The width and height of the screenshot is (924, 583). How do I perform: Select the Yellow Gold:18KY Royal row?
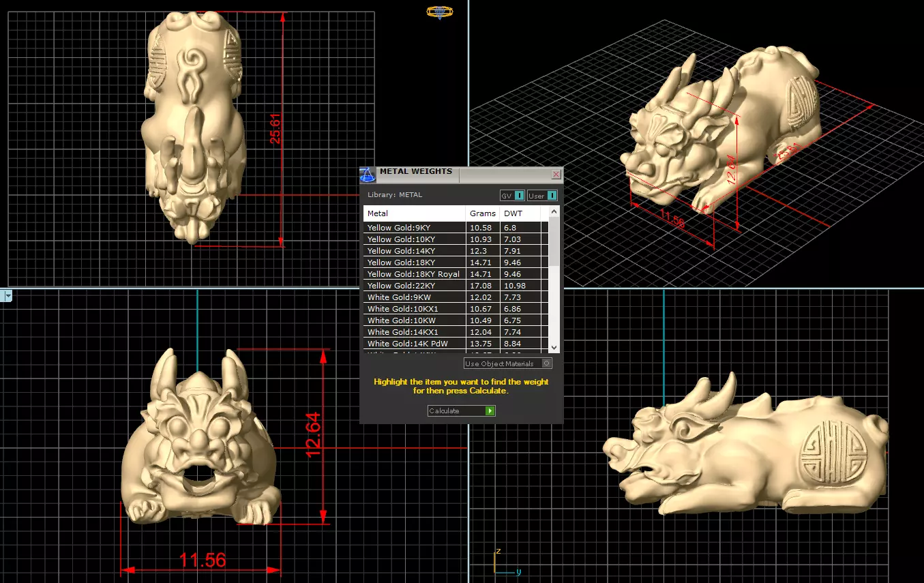[x=456, y=274]
